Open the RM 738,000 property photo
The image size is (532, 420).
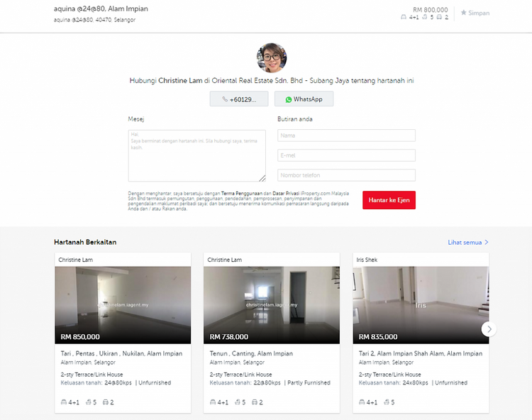click(x=272, y=305)
